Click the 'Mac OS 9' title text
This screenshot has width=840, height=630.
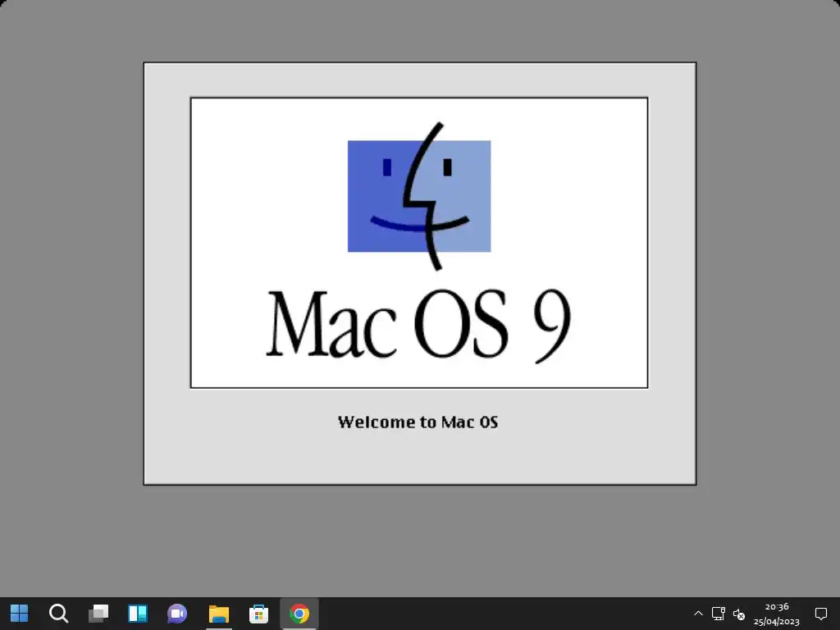click(418, 326)
